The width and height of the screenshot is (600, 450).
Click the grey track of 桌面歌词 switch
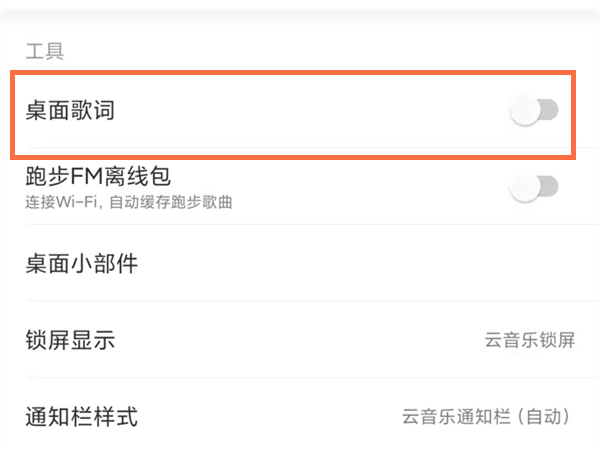pos(548,112)
